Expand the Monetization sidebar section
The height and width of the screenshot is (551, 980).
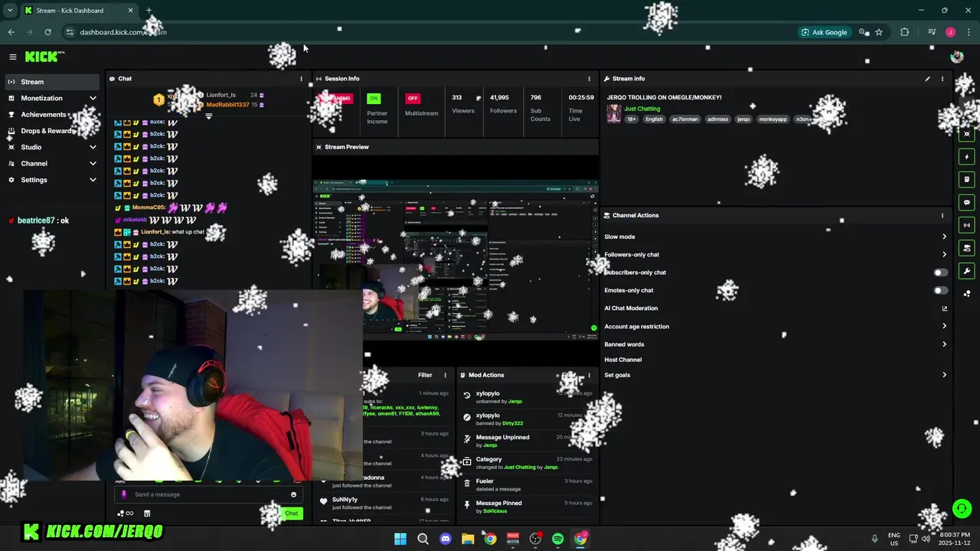pyautogui.click(x=52, y=98)
